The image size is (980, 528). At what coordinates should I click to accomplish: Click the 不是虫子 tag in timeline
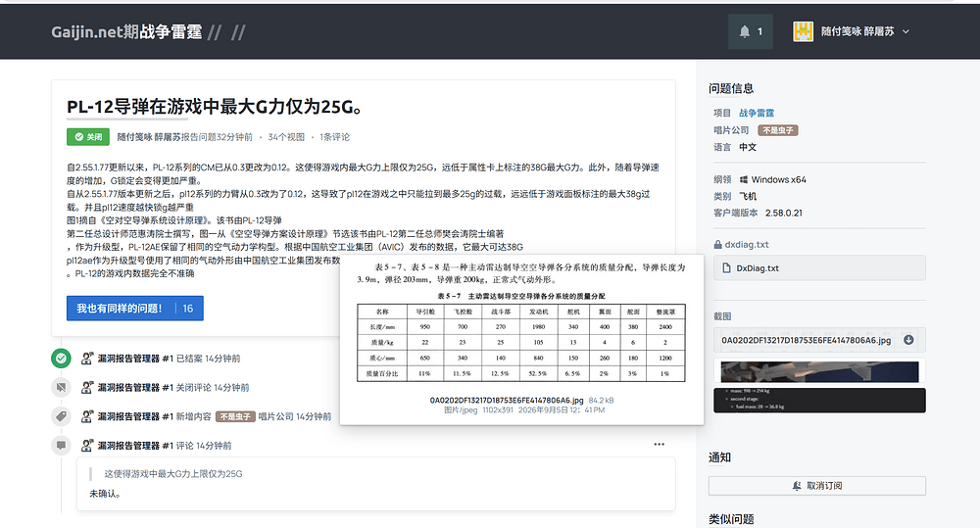235,416
